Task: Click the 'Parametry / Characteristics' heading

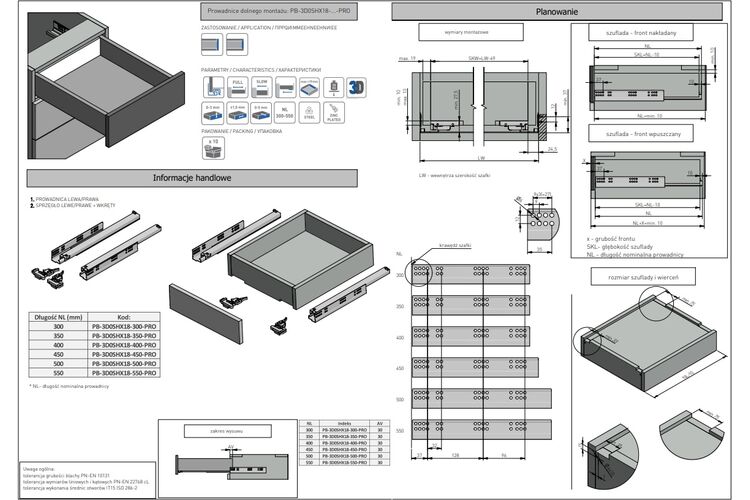Action: [261, 70]
